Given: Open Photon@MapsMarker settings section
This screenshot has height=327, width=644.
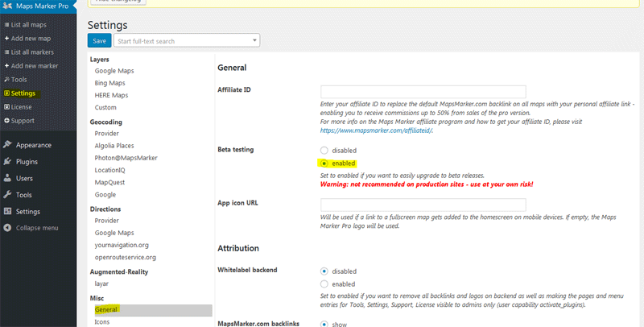Looking at the screenshot, I should 126,158.
